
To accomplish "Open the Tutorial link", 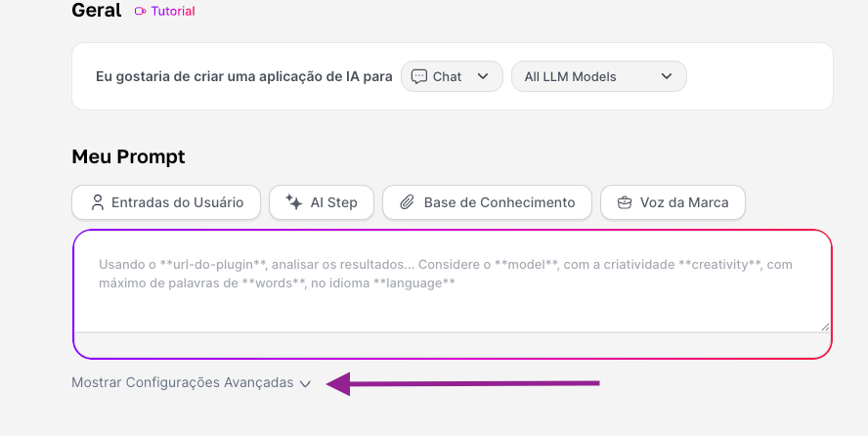I will [x=172, y=12].
